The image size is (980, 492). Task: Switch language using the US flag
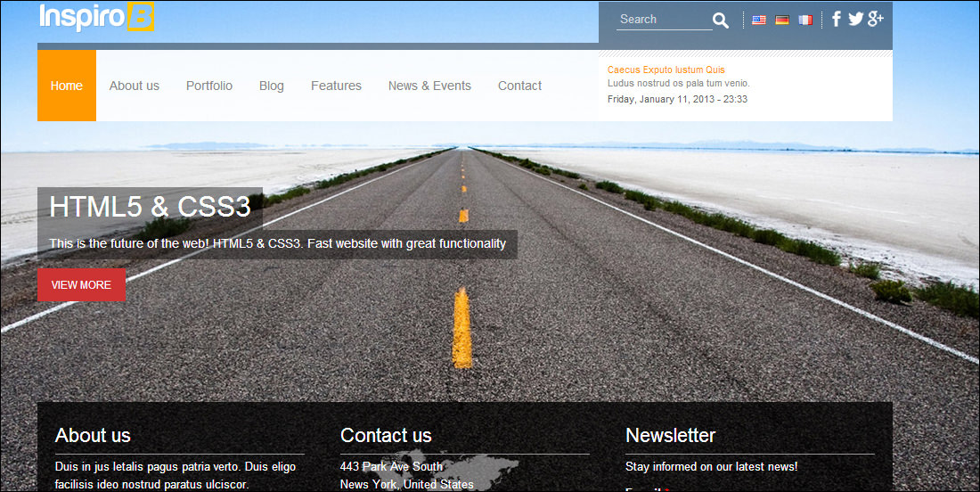[759, 20]
